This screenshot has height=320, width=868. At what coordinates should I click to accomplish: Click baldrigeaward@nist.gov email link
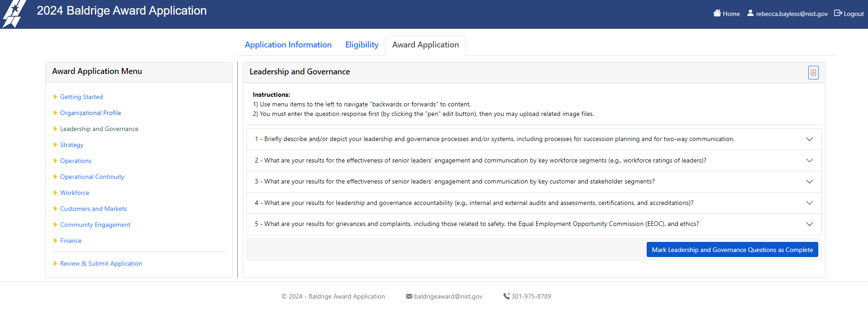coord(448,296)
